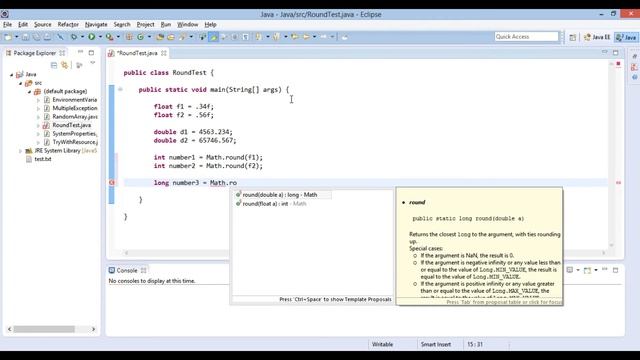Collapse the src folder node
Viewport: 640px width, 360px height.
tap(20, 83)
